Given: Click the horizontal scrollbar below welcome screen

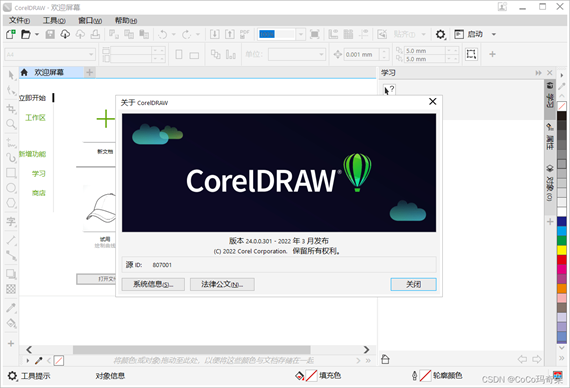Looking at the screenshot, I should (x=192, y=350).
